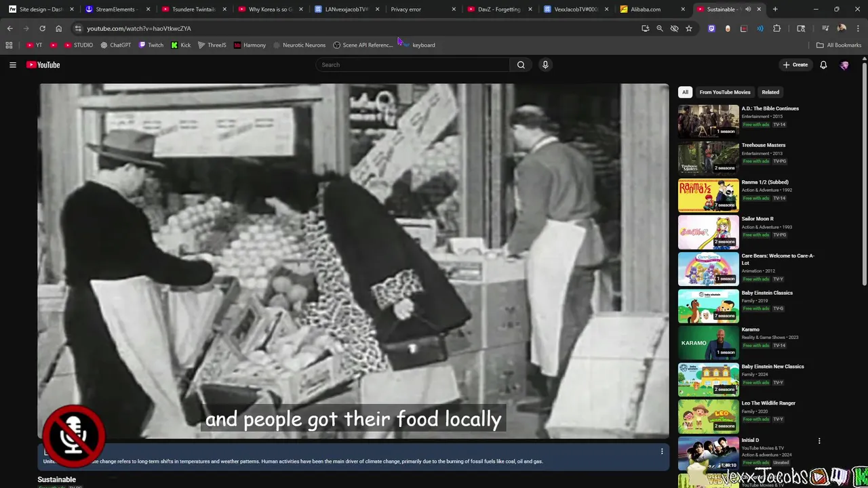Open Karamo show thumbnail
Screen dimensions: 868x488
click(709, 342)
